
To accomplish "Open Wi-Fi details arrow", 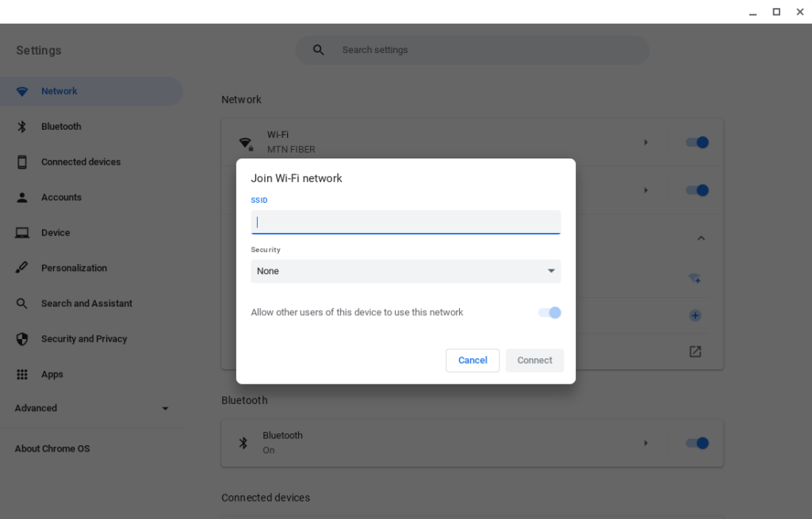I will pos(645,143).
